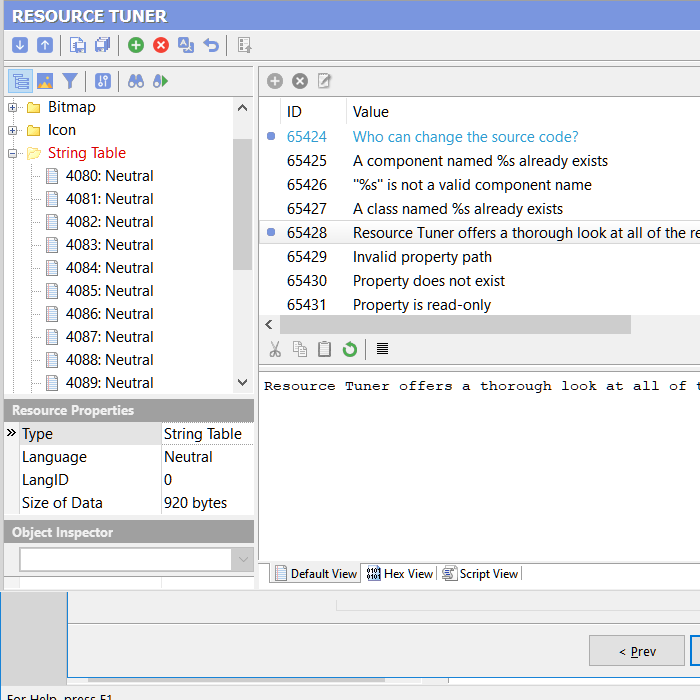Select tree item 4080: Neutral
The height and width of the screenshot is (700, 700).
point(109,176)
